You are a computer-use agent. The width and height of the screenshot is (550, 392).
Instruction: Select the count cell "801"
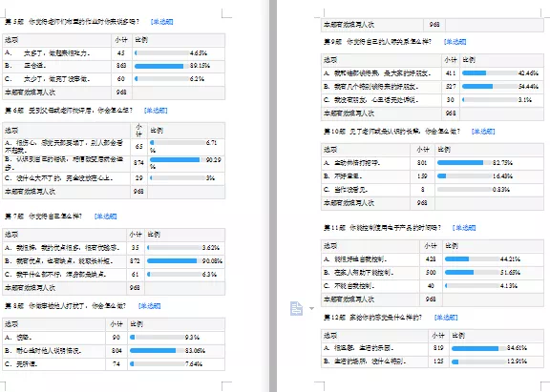422,163
